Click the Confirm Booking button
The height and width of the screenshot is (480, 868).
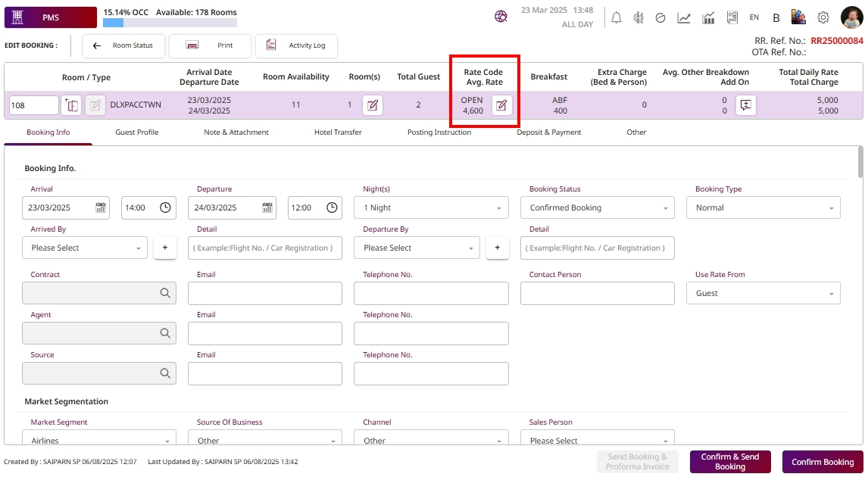pos(822,462)
